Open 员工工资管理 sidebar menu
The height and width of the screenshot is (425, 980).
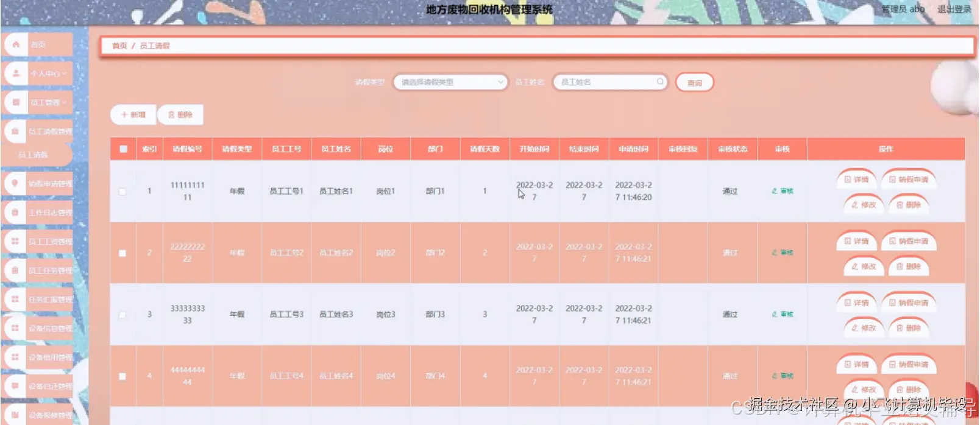38,241
